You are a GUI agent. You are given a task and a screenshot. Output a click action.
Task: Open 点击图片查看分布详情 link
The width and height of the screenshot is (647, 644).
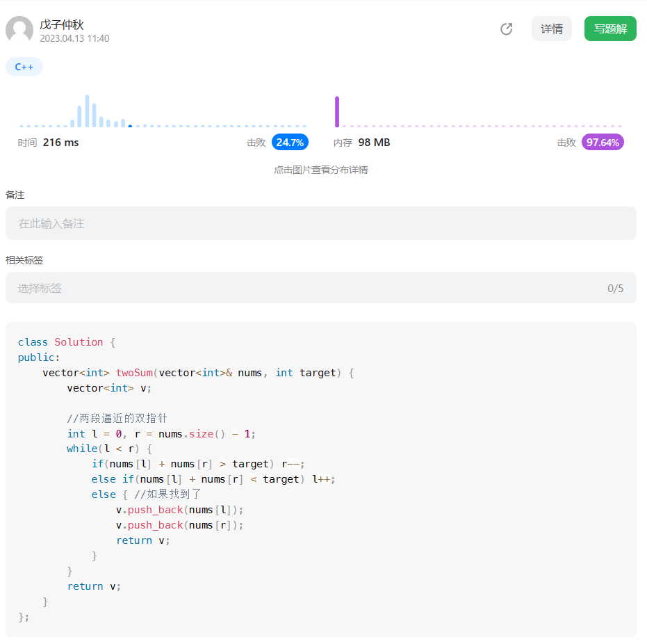321,169
